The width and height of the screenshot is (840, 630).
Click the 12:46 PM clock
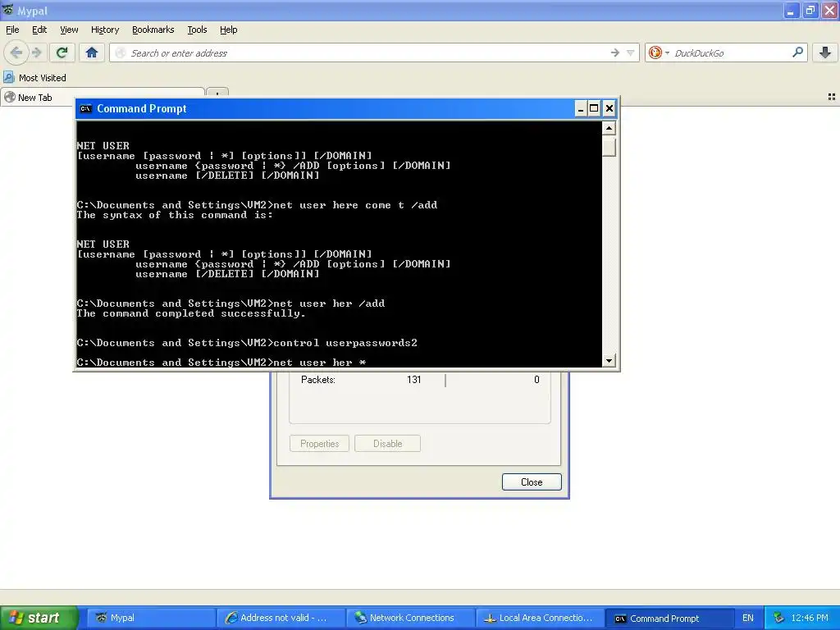pyautogui.click(x=810, y=618)
